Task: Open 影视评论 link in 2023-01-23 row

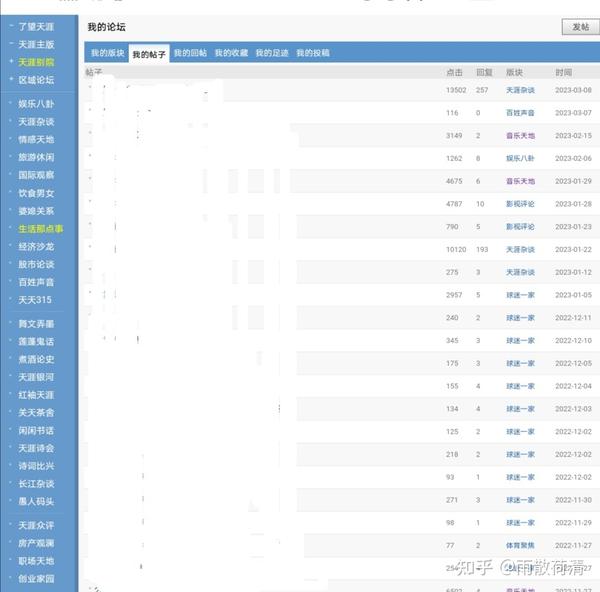Action: (x=520, y=227)
